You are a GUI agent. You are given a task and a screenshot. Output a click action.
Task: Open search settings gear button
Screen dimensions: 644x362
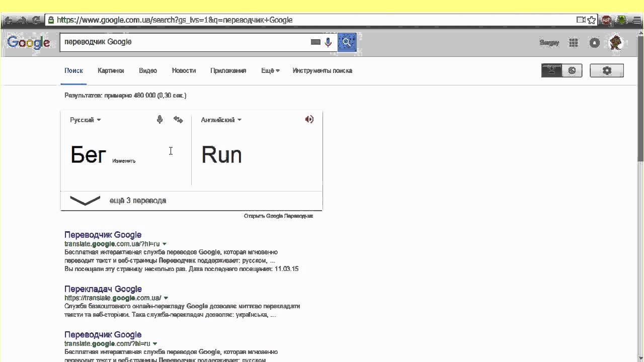coord(607,70)
